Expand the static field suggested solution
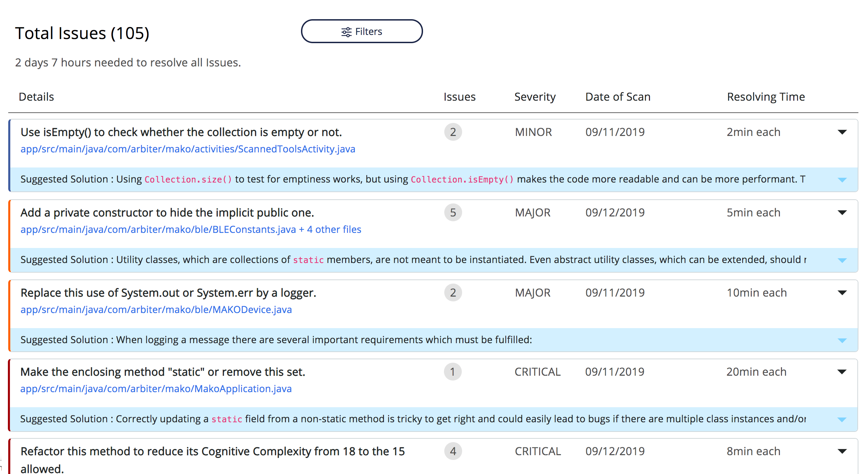 tap(842, 420)
